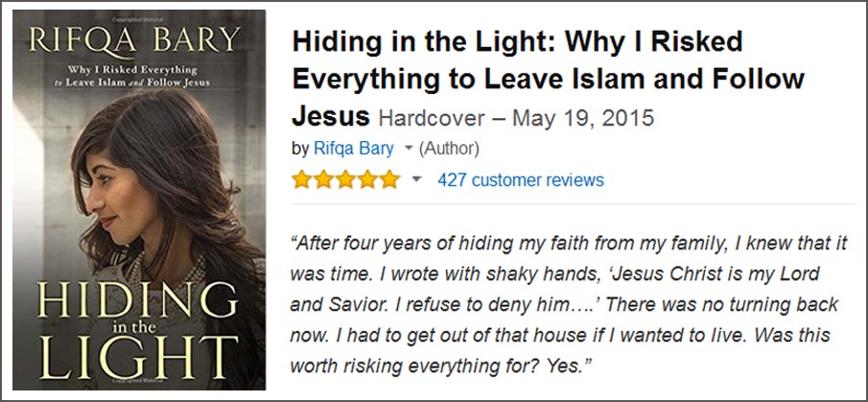The height and width of the screenshot is (402, 868).
Task: Click the second gold rating star
Action: pos(322,179)
